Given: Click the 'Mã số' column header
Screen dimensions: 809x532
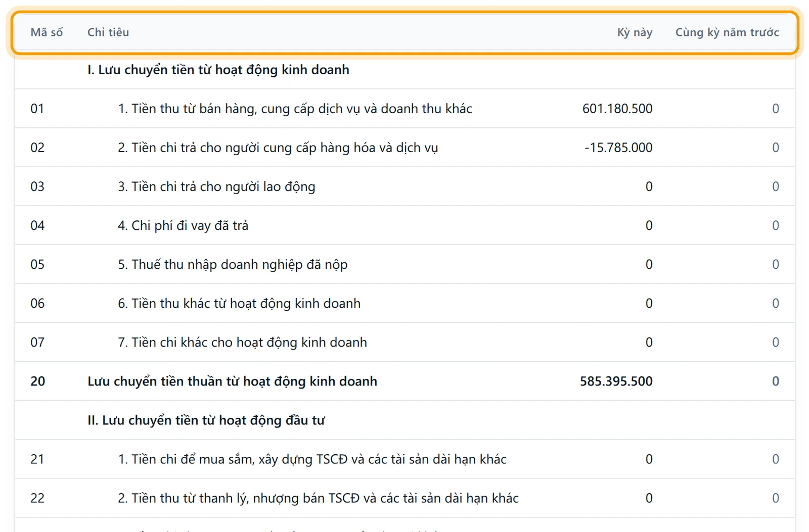Looking at the screenshot, I should [47, 32].
